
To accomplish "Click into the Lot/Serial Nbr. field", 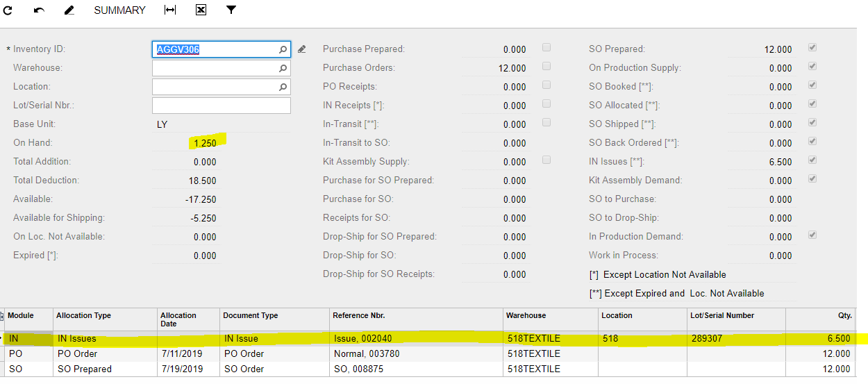I will click(x=221, y=106).
